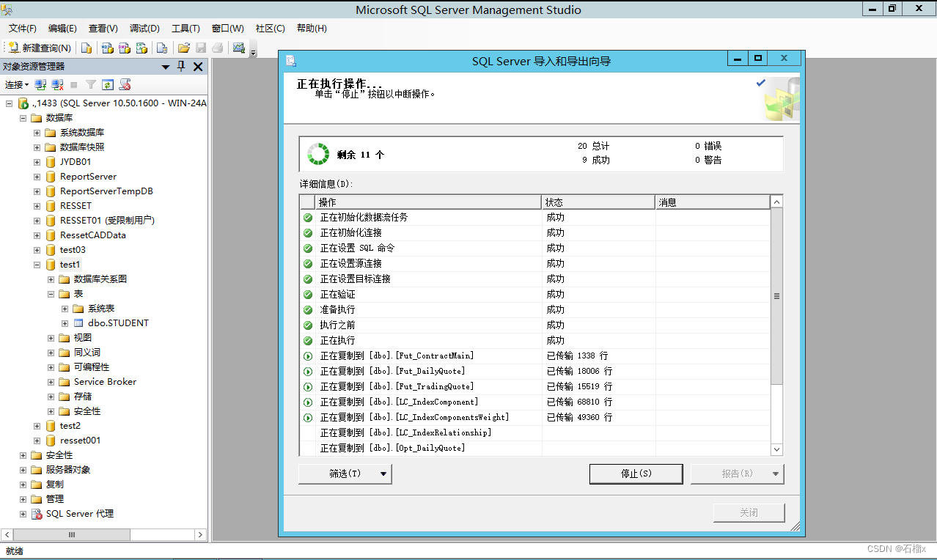Click the success icon beside 正在验证

coord(308,295)
